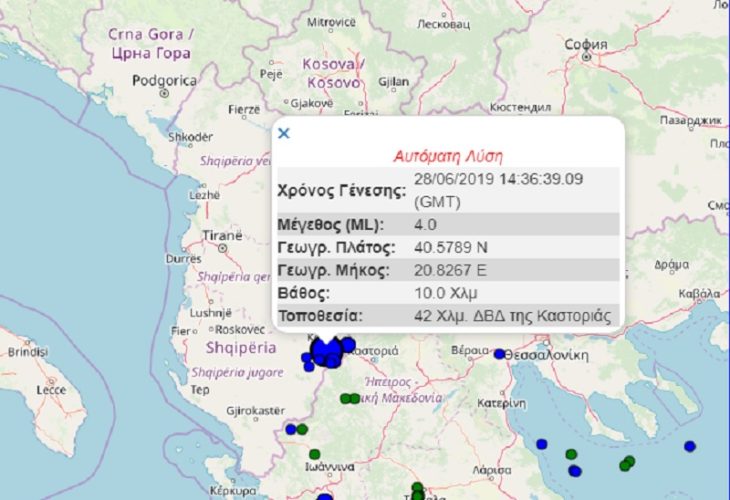This screenshot has height=500, width=730.
Task: Click the Tiranë city label
Action: click(x=220, y=234)
